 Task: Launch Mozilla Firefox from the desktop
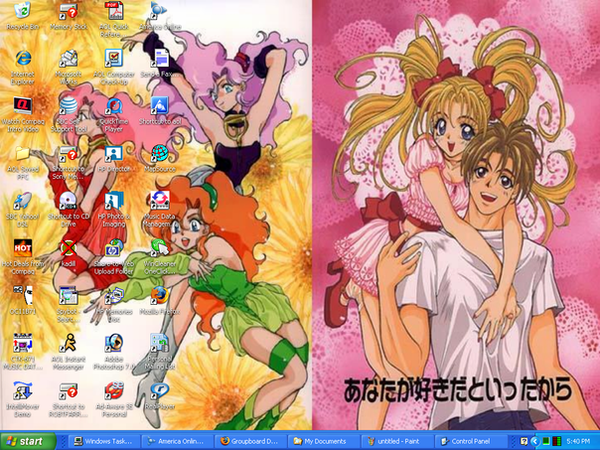160,295
